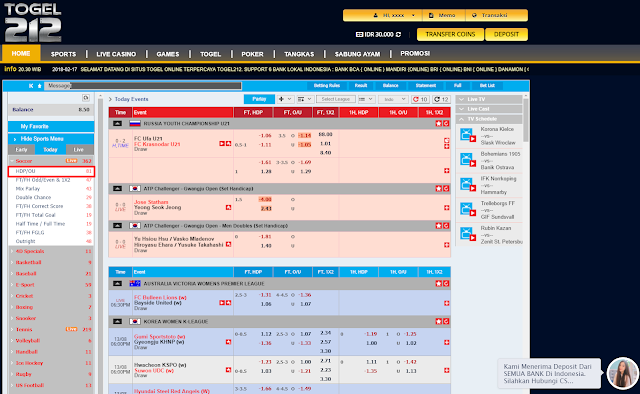Expand E-Sport category

pos(51,285)
